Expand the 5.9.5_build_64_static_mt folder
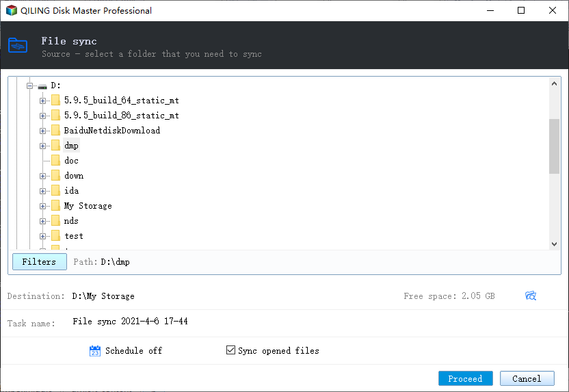The height and width of the screenshot is (392, 569). pos(43,101)
